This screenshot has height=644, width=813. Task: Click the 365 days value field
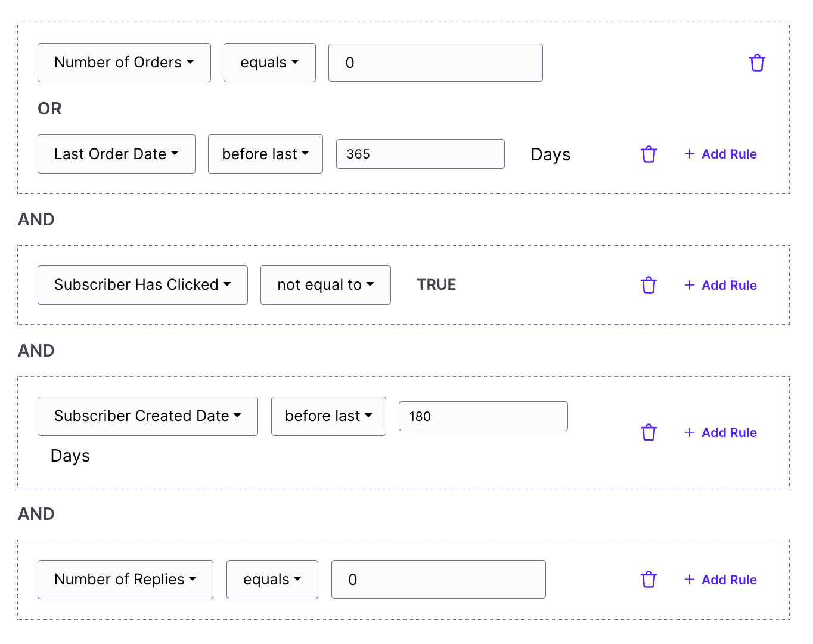tap(420, 154)
